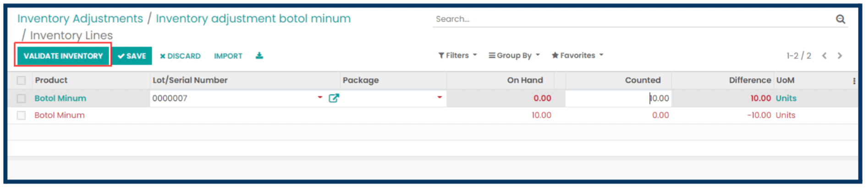Expand the Group By menu

coord(514,55)
